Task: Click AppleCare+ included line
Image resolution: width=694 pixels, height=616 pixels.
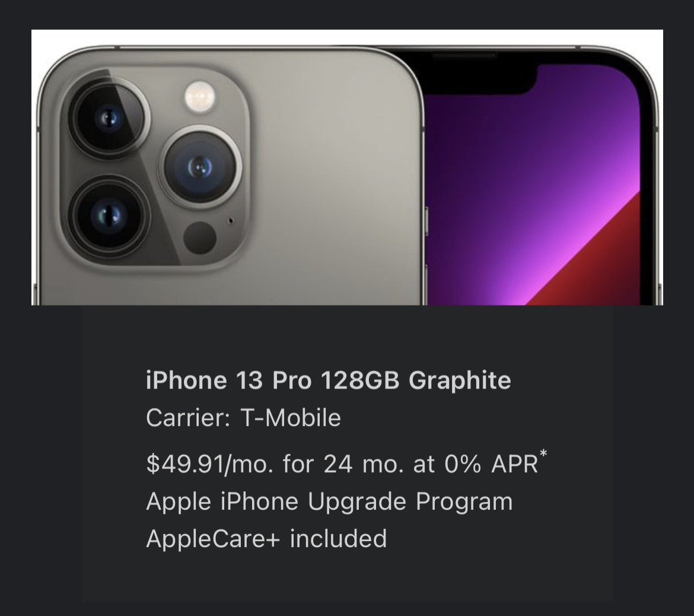Action: 266,539
